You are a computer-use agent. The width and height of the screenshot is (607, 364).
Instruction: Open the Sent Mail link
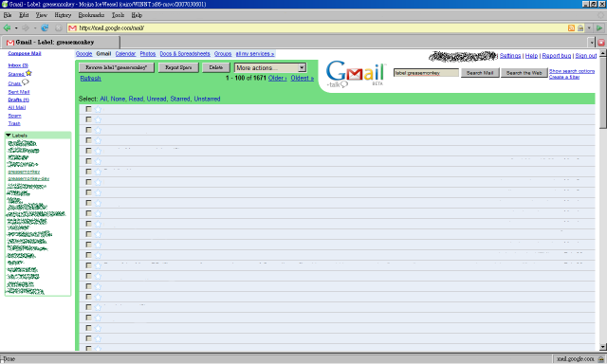(x=19, y=92)
